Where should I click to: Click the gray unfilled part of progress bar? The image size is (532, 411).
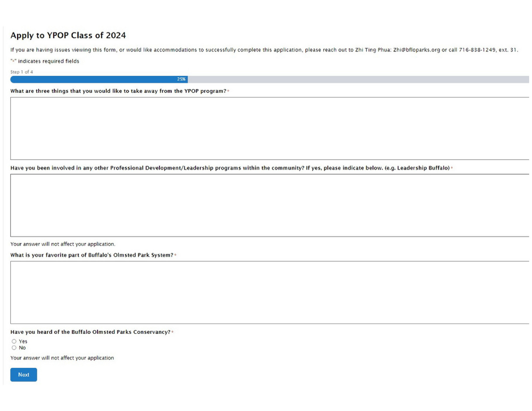[x=357, y=79]
